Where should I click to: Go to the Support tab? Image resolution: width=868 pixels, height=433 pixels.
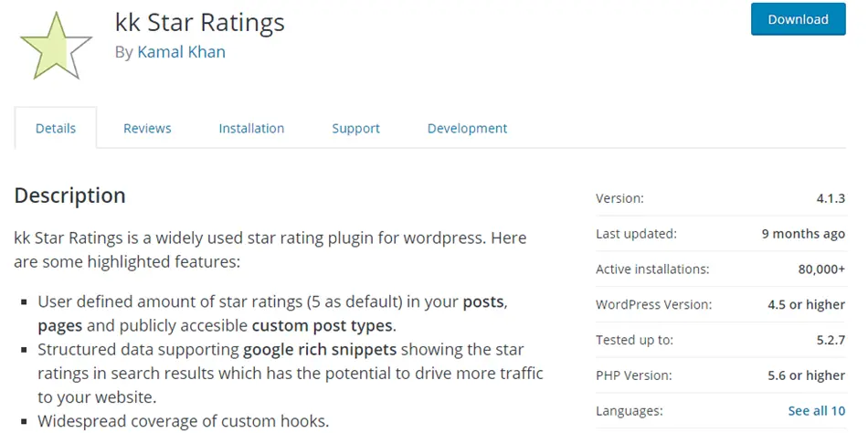click(356, 128)
